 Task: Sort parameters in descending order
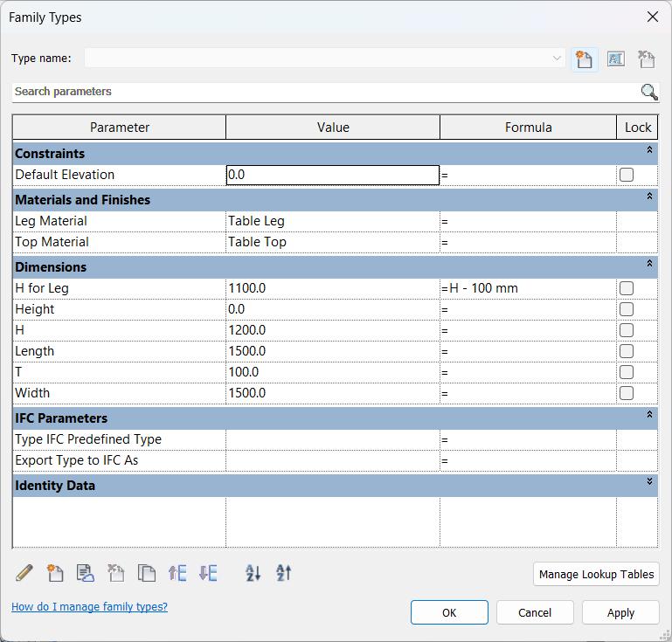point(284,573)
